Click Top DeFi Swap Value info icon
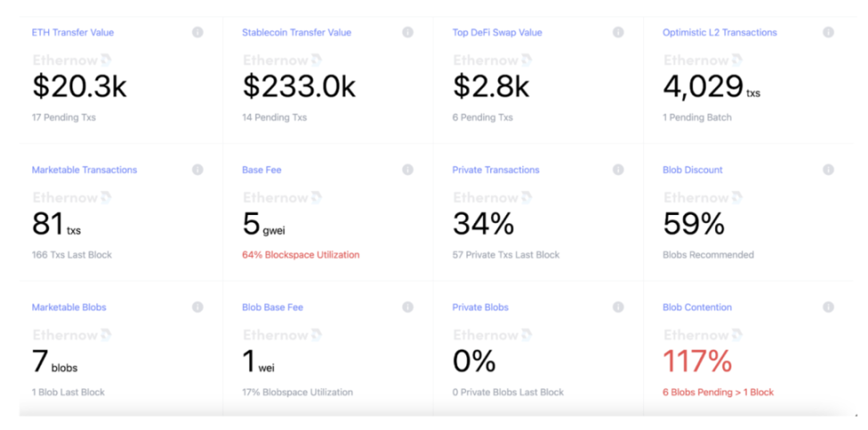Viewport: 868px width, 430px height. [x=618, y=32]
